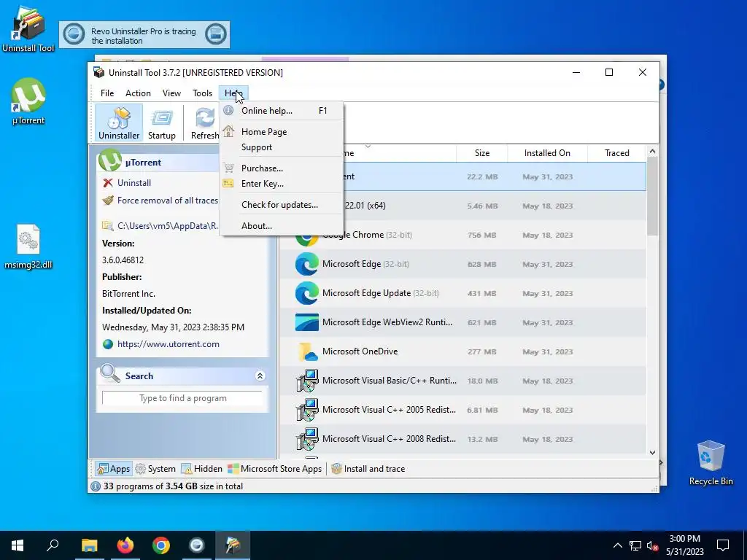The image size is (747, 560).
Task: Select Microsoft Edge Update row
Action: [463, 293]
